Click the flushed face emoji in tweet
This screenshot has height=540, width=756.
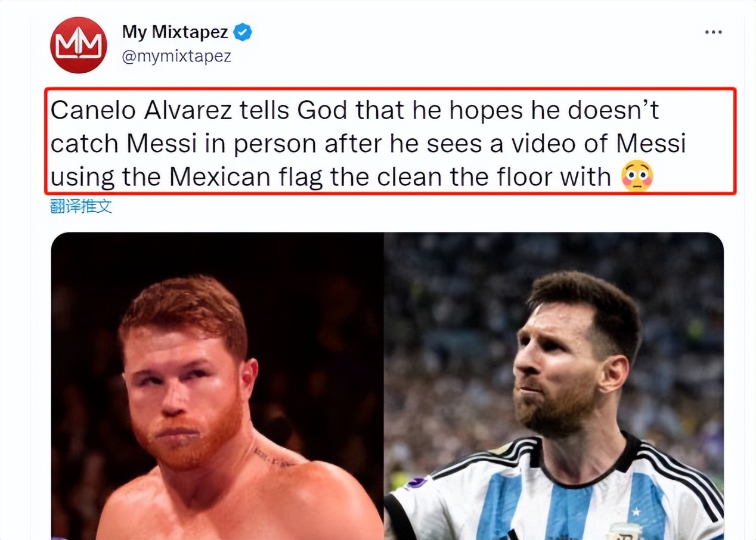pyautogui.click(x=637, y=177)
